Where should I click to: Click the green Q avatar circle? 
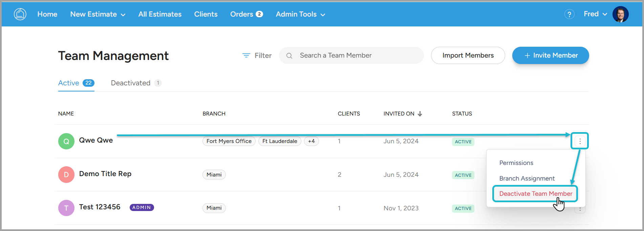[66, 141]
